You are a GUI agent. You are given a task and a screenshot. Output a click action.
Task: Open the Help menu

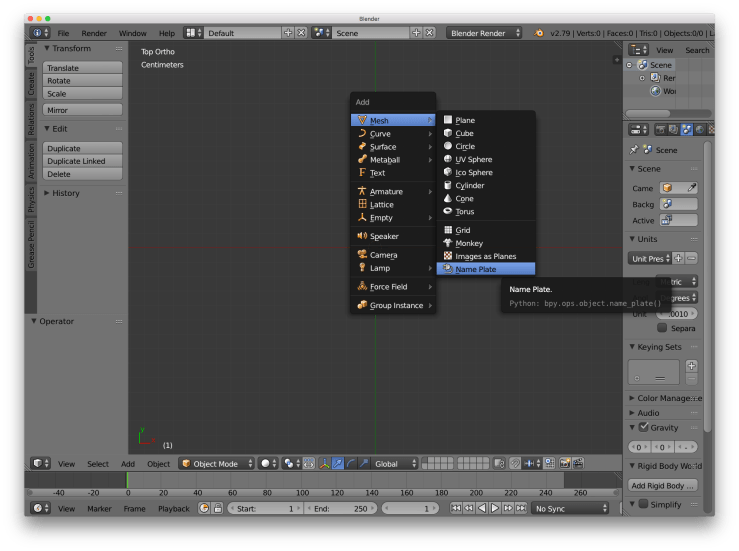pos(166,33)
